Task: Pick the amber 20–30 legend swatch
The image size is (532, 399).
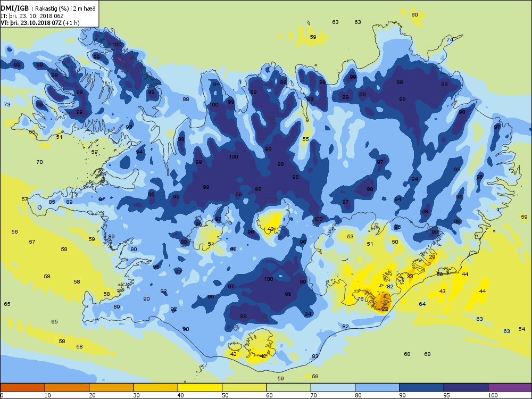Action: [x=111, y=387]
